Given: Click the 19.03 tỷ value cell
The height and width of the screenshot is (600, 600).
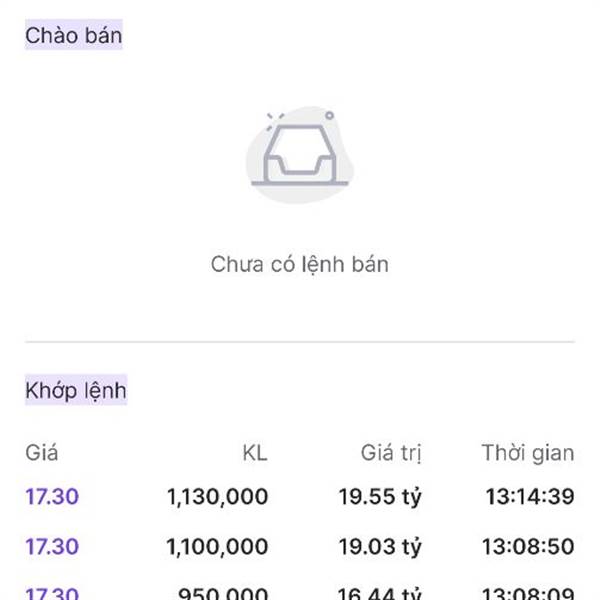Looking at the screenshot, I should point(379,547).
